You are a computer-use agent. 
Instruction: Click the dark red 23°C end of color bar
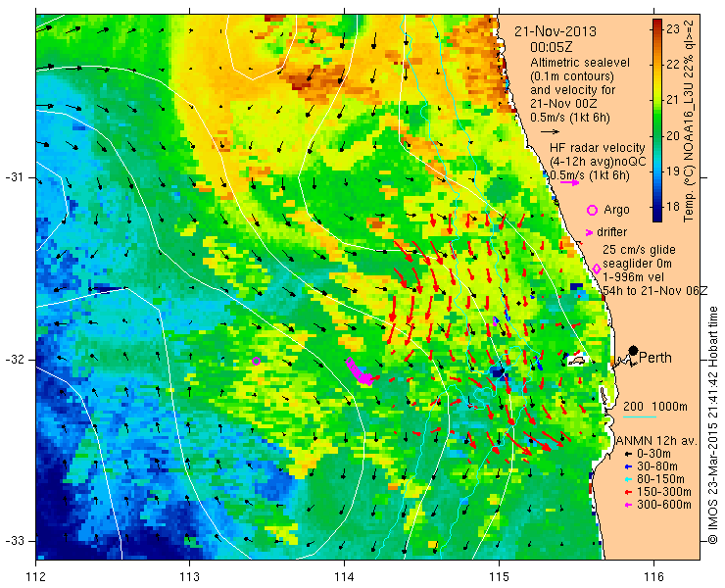(657, 24)
